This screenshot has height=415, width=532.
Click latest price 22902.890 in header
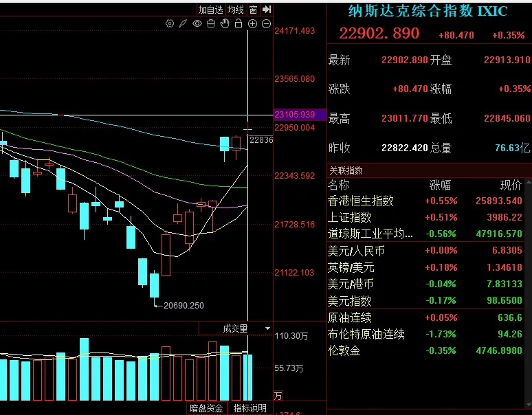pos(379,34)
